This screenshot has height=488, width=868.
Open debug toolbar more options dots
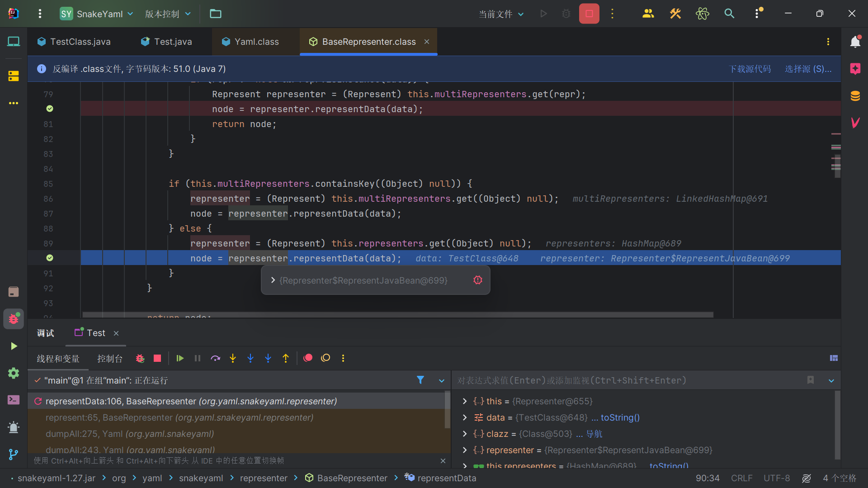[x=343, y=358]
